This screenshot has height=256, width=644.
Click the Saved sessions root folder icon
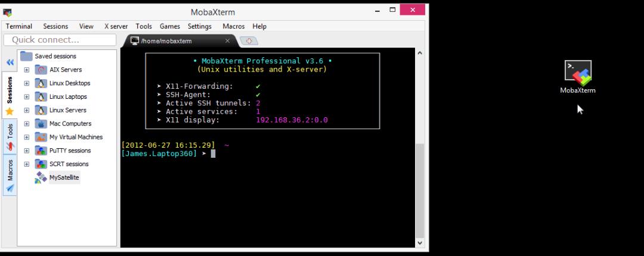pos(26,56)
